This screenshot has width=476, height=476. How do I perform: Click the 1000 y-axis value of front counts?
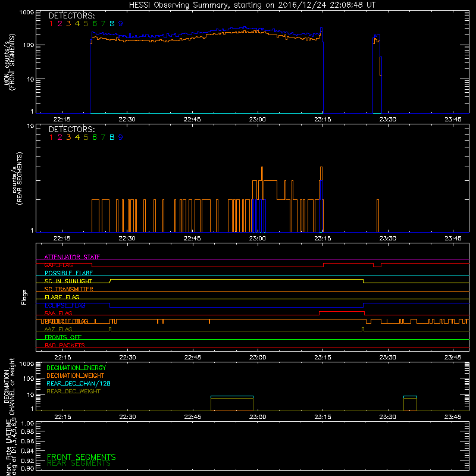tap(27, 12)
